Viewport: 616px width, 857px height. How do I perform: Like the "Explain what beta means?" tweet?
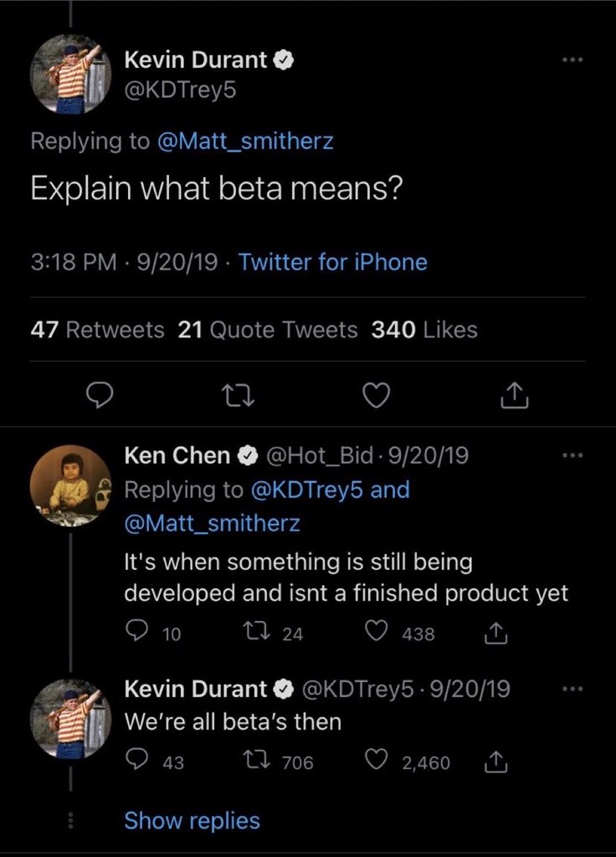click(377, 396)
